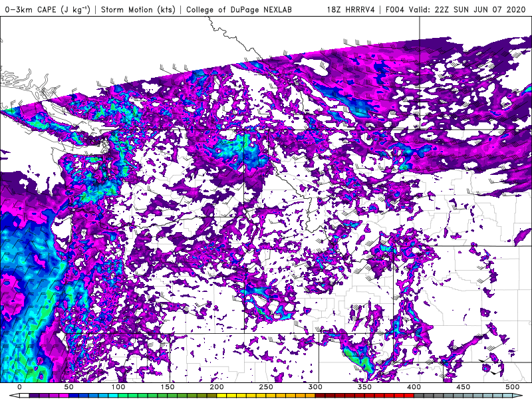This screenshot has height=399, width=532.
Task: Click the colorbar label '50'
Action: tap(68, 387)
